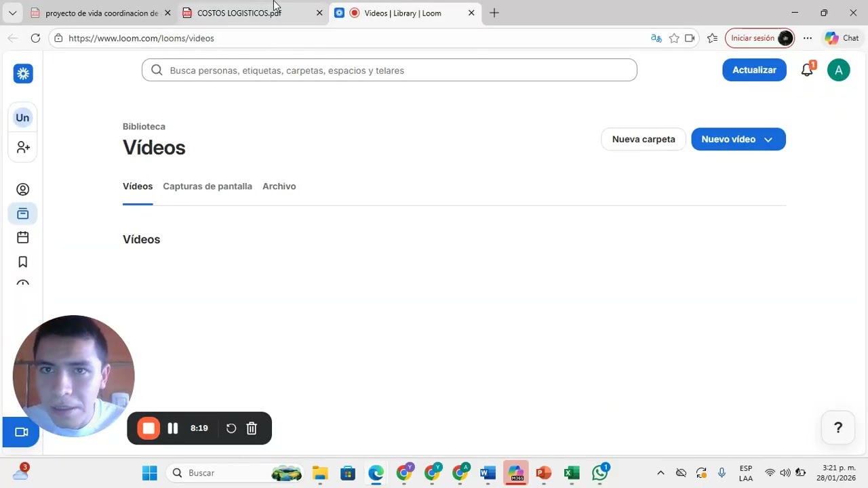Open the Windows Start menu

[x=150, y=473]
